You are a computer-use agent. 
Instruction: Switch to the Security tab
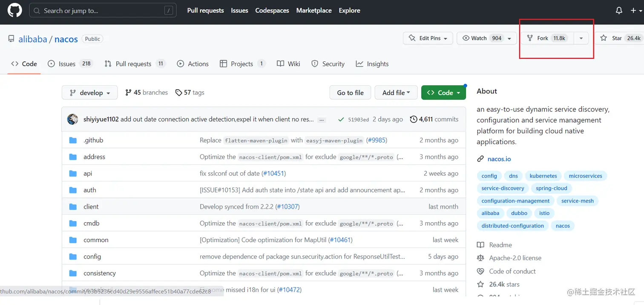click(x=328, y=64)
